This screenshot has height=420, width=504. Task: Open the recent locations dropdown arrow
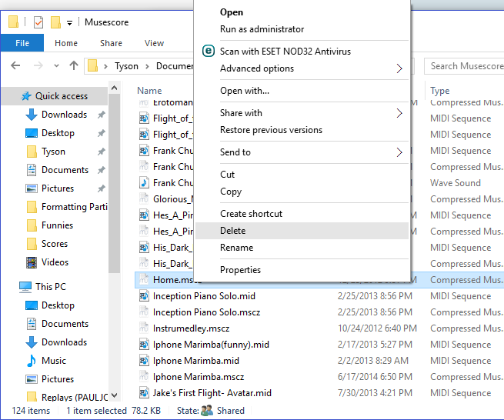(x=57, y=66)
